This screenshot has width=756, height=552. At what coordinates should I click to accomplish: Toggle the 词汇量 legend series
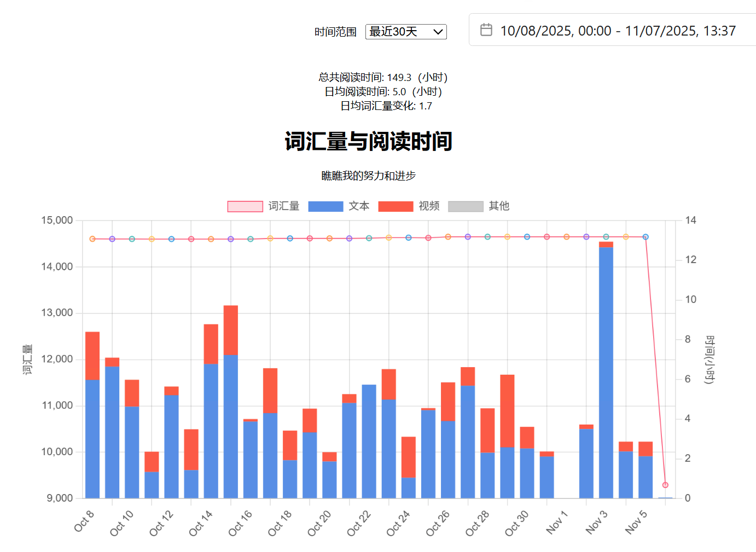(x=245, y=206)
